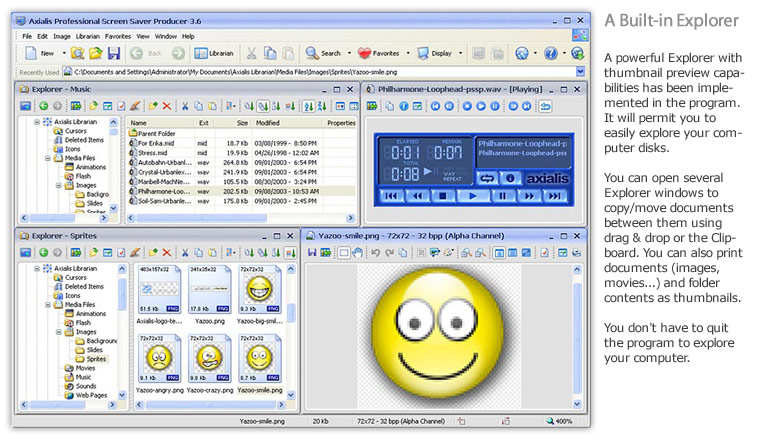Viewport: 760px width, 440px height.
Task: Click the New document icon in main toolbar
Action: (31, 53)
